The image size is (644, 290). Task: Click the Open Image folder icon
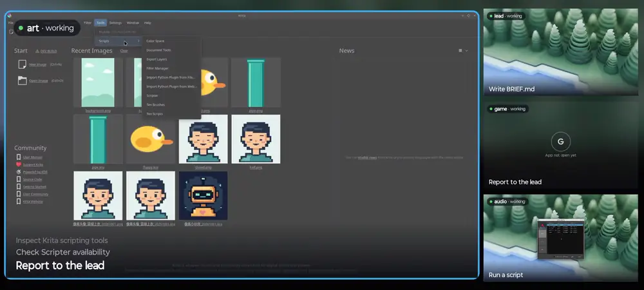pyautogui.click(x=22, y=81)
